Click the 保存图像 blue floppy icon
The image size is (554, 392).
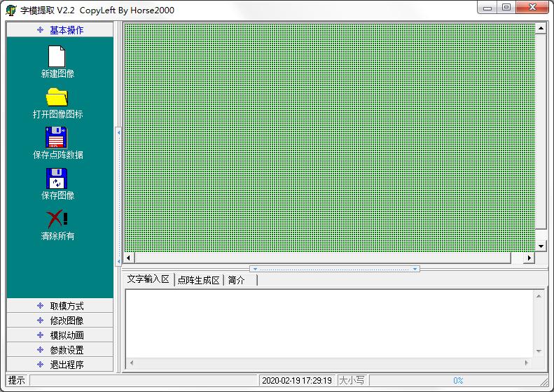[x=57, y=178]
